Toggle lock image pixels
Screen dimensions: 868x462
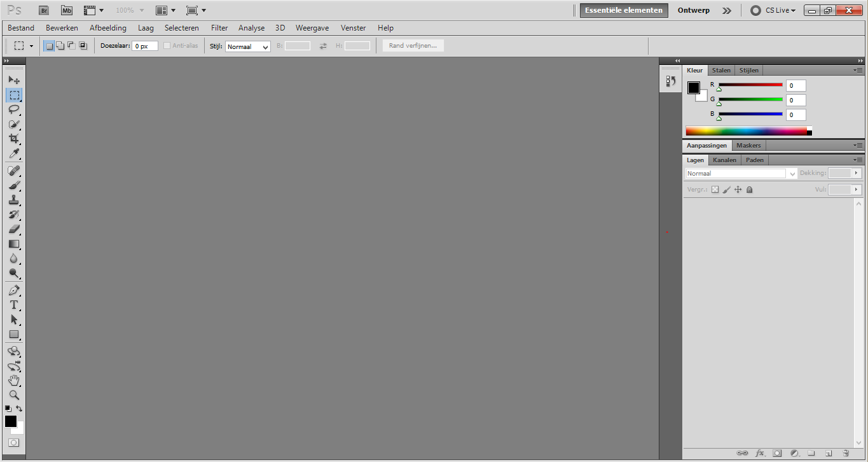click(x=726, y=190)
